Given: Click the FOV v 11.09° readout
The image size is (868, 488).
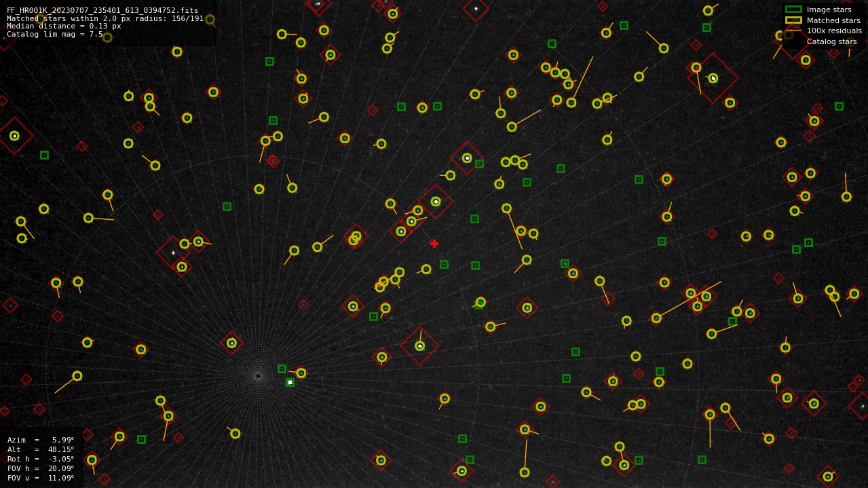Looking at the screenshot, I should coord(41,478).
